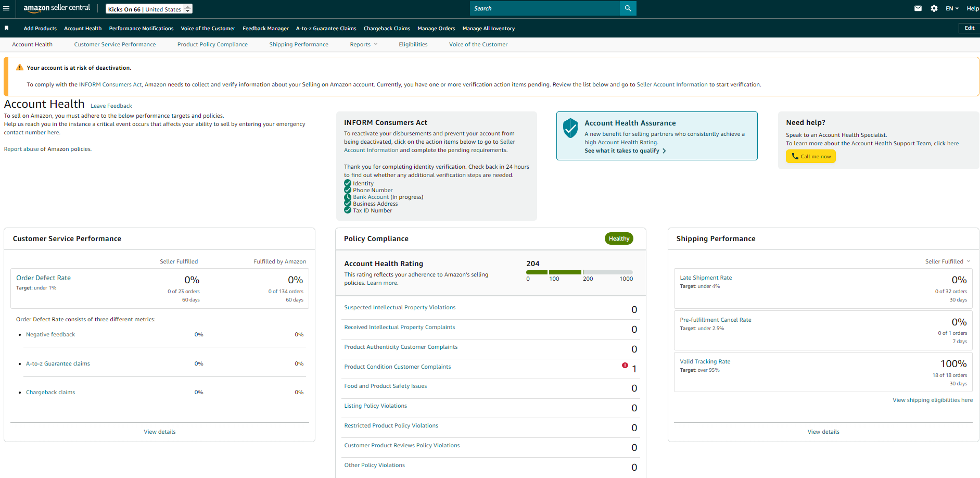Image resolution: width=980 pixels, height=478 pixels.
Task: Open Customer Product Reviews Policy Violations
Action: (x=402, y=446)
